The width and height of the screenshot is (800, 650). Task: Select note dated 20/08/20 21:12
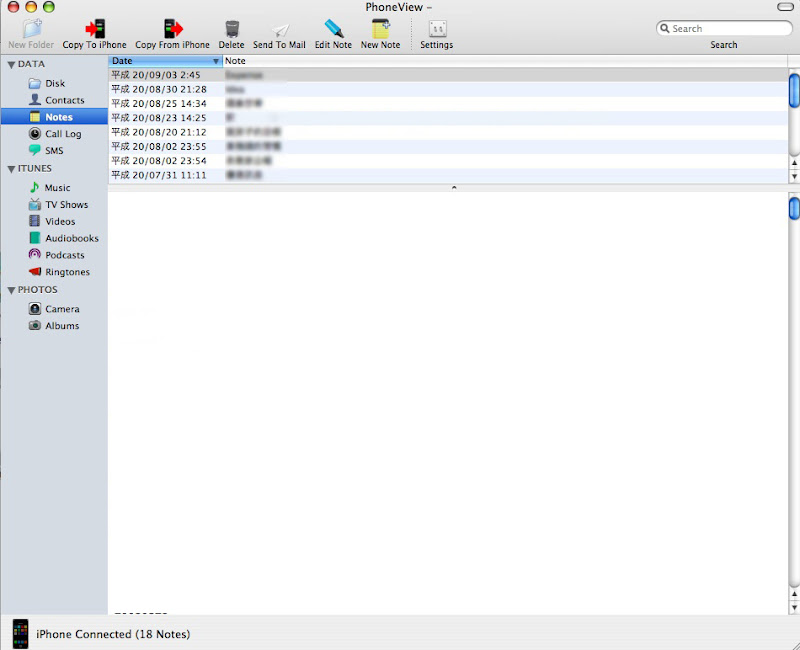coord(448,132)
